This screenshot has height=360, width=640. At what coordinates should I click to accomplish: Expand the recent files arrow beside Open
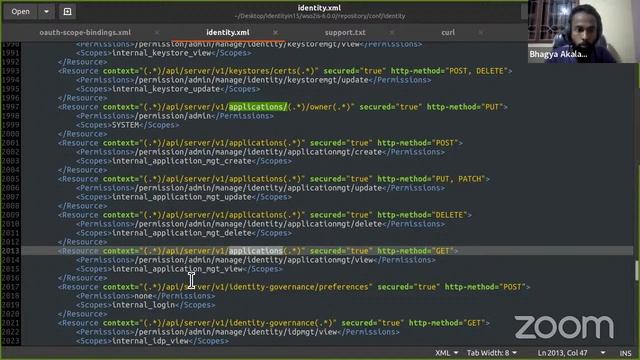click(x=46, y=11)
